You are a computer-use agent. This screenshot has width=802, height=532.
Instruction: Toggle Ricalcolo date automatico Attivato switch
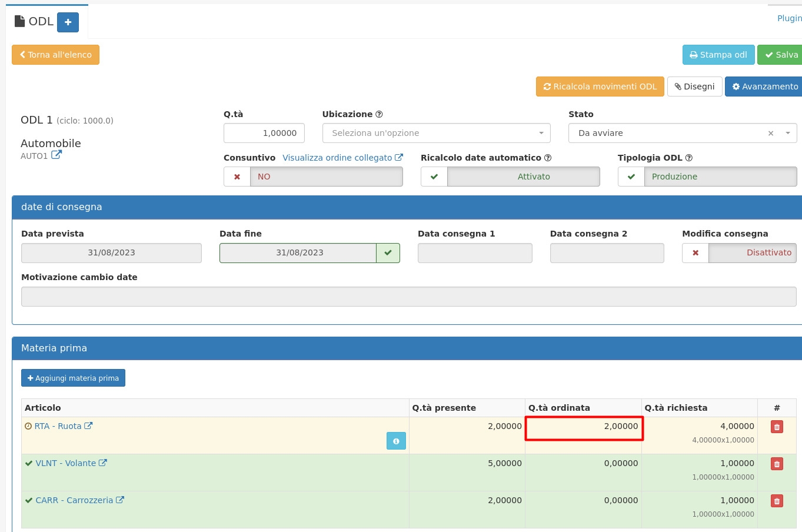point(510,177)
